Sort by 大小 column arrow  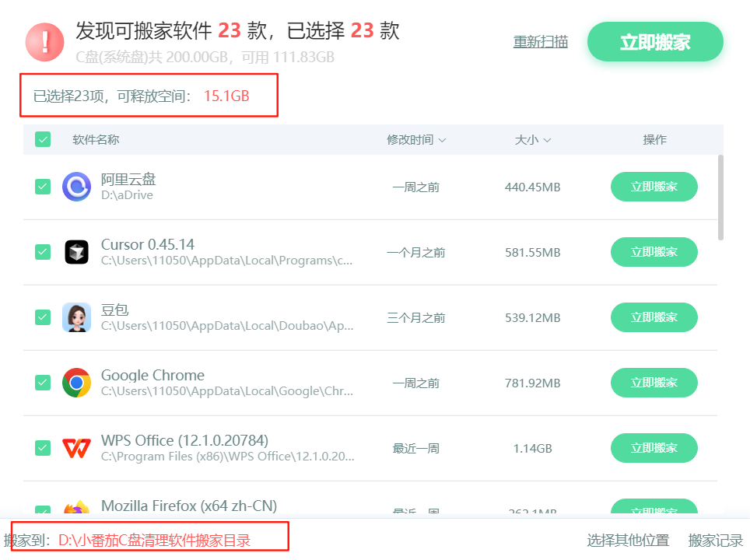click(547, 140)
